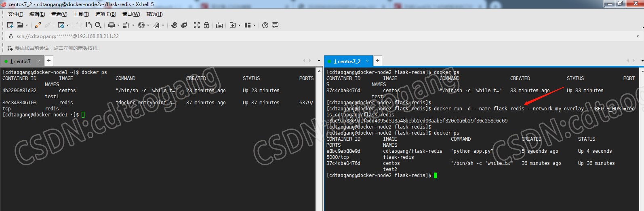Image resolution: width=644 pixels, height=211 pixels.
Task: Click the left pane tab scroll-left arrow
Action: (x=304, y=61)
